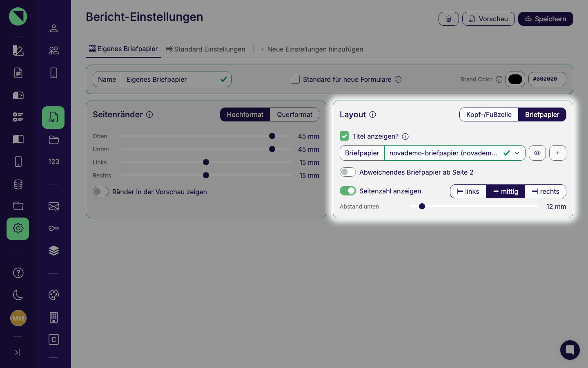
Task: Open the database icon in sidebar
Action: pyautogui.click(x=18, y=184)
